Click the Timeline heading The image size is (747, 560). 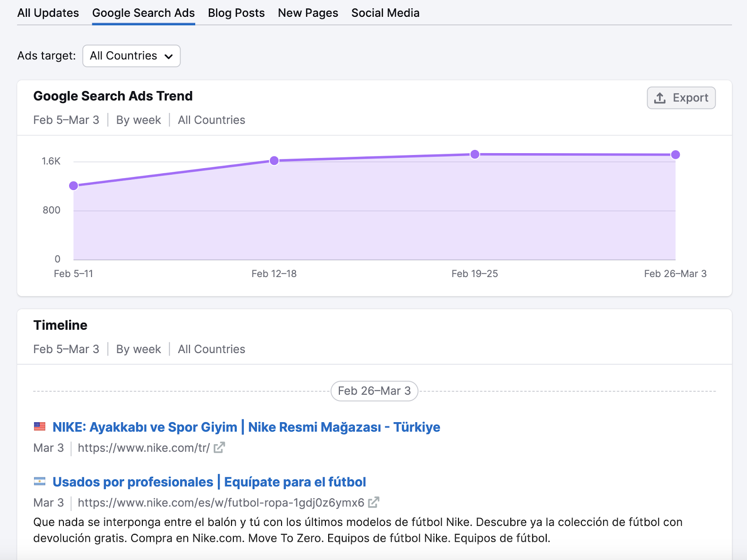60,325
